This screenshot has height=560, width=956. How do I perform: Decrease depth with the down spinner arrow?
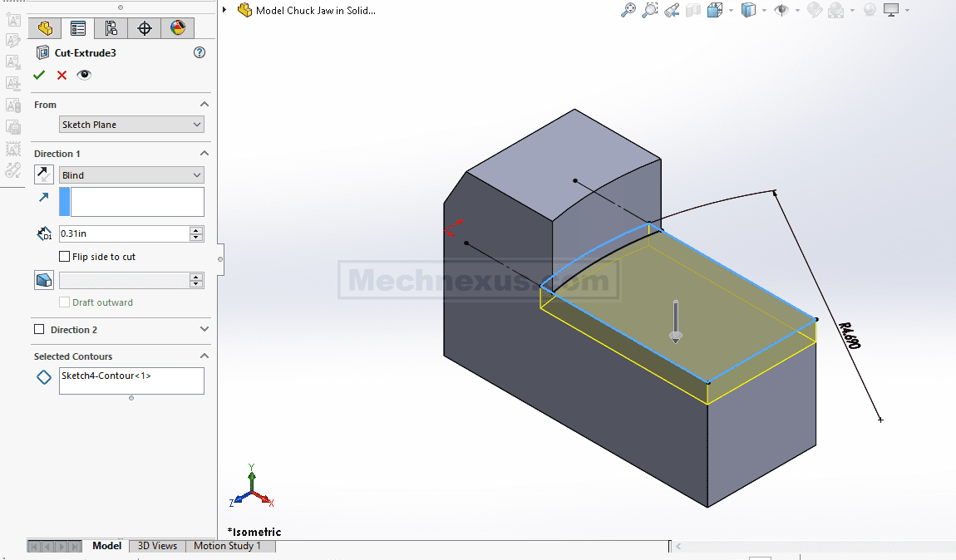[196, 238]
